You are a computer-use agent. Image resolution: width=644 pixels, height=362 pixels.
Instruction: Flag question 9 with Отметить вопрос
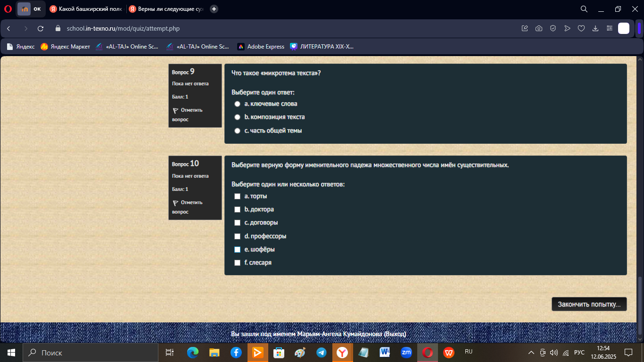(x=187, y=115)
